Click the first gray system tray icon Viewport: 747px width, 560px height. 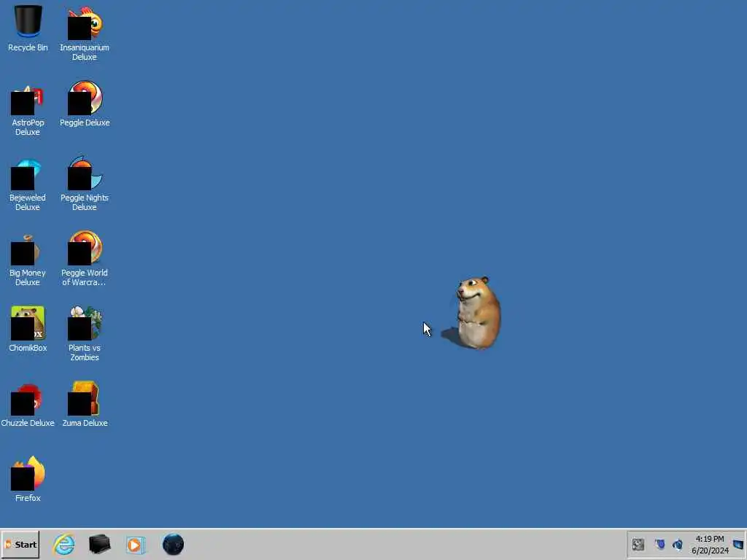click(x=638, y=544)
